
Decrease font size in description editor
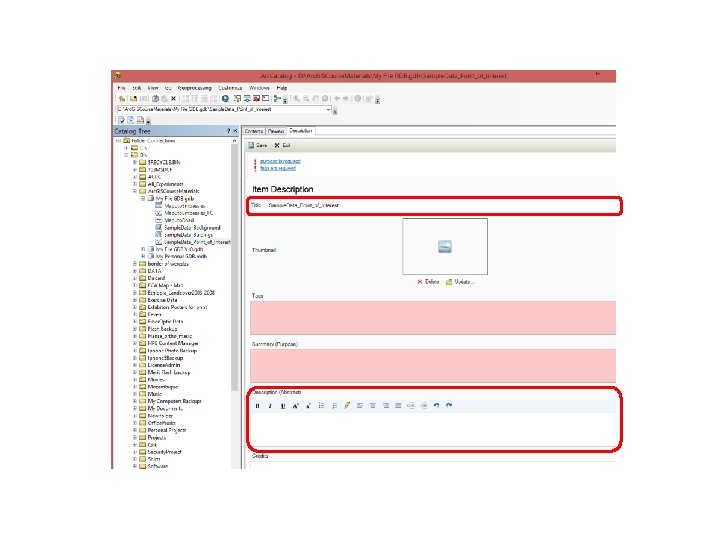pos(308,406)
